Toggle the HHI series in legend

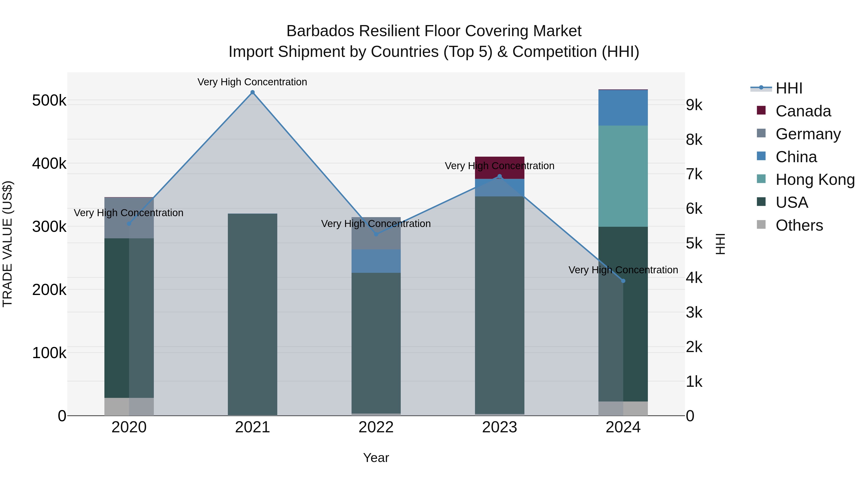pos(776,88)
